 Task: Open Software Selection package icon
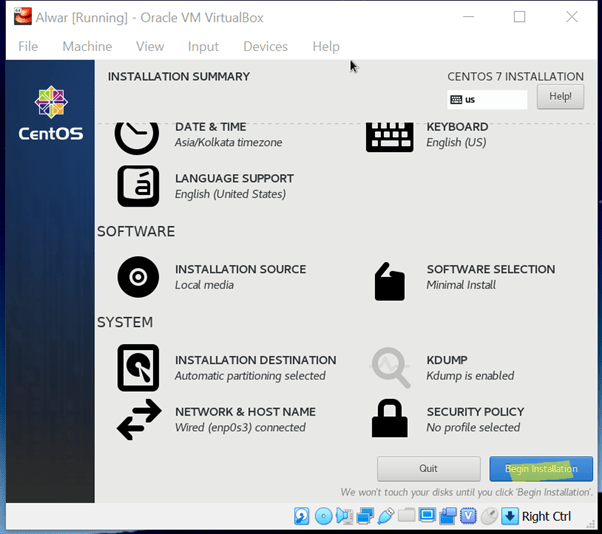click(x=389, y=282)
